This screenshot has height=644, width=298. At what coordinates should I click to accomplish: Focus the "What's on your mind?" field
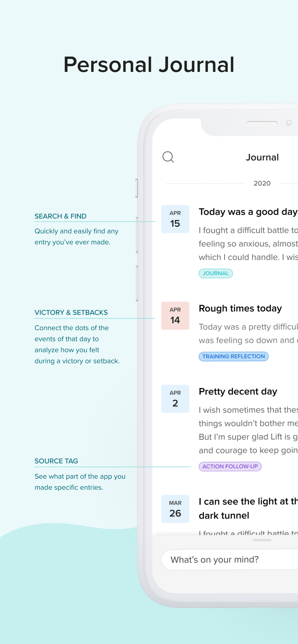click(x=230, y=560)
